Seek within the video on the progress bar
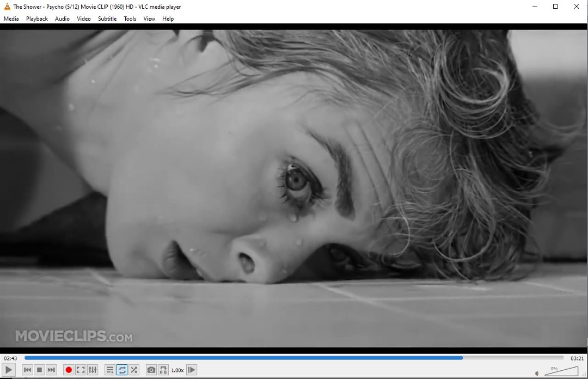The width and height of the screenshot is (588, 379). pyautogui.click(x=294, y=358)
